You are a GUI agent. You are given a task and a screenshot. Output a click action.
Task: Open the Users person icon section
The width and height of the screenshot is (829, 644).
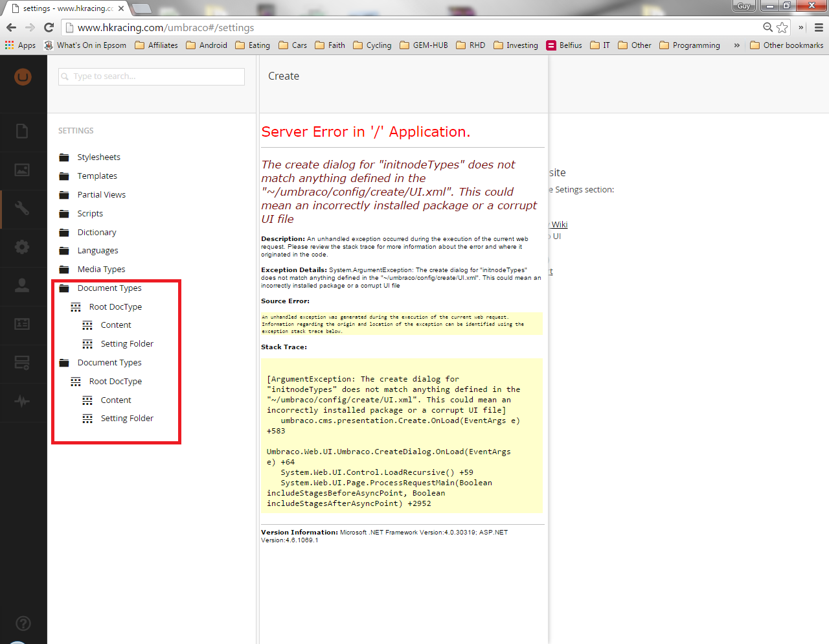click(22, 285)
